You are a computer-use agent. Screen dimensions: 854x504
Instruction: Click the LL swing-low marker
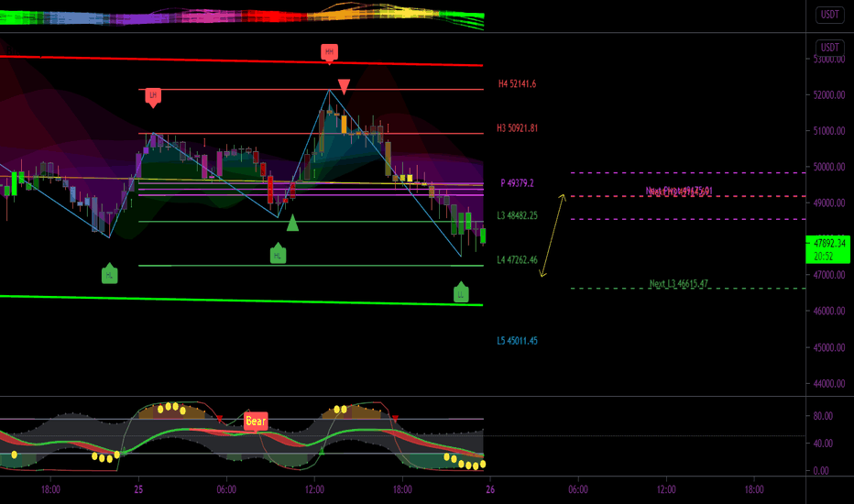[x=461, y=293]
